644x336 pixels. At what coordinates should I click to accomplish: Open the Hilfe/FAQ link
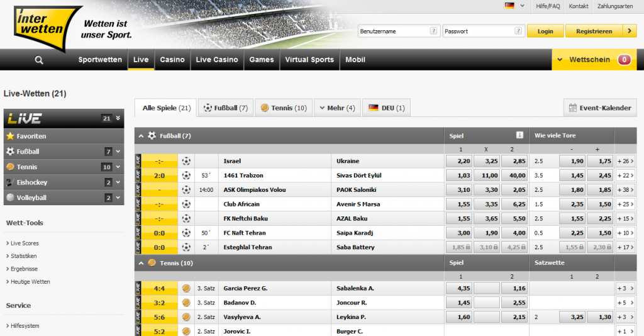548,6
